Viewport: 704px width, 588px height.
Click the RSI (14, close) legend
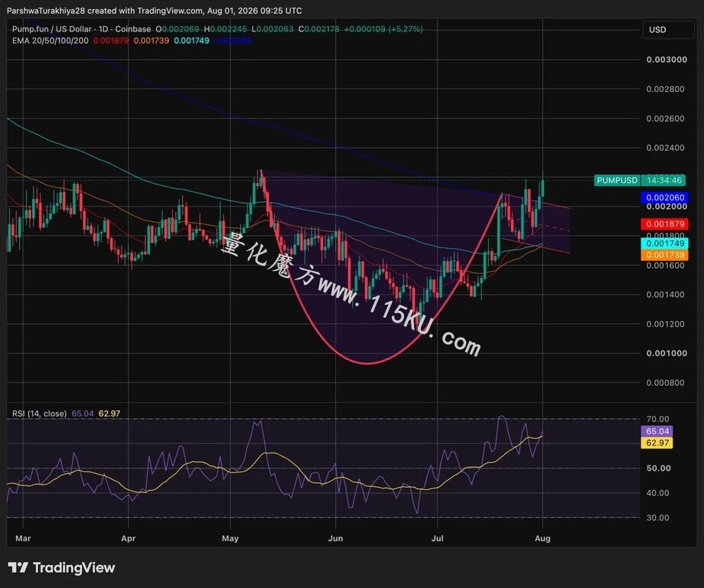tap(40, 413)
